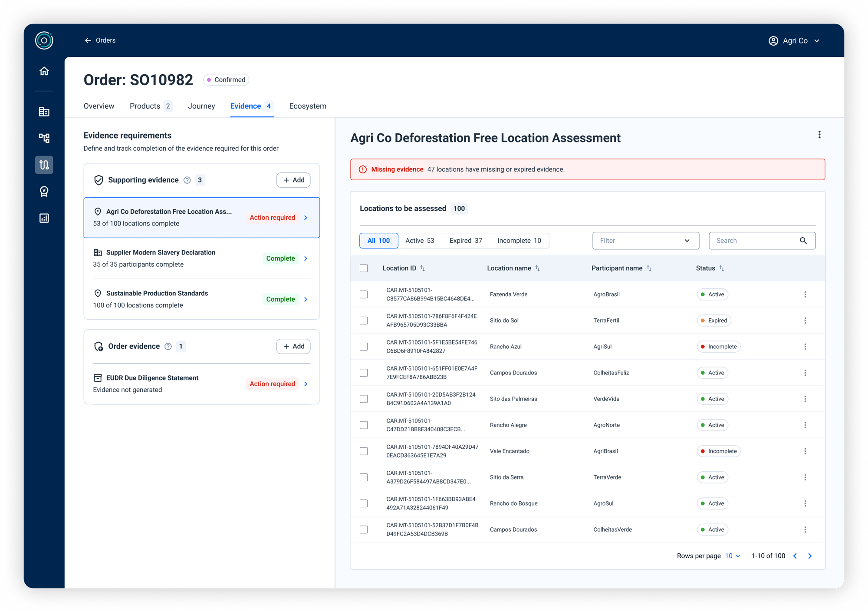Open the orders route sidebar icon
The width and height of the screenshot is (868, 612).
click(x=44, y=165)
